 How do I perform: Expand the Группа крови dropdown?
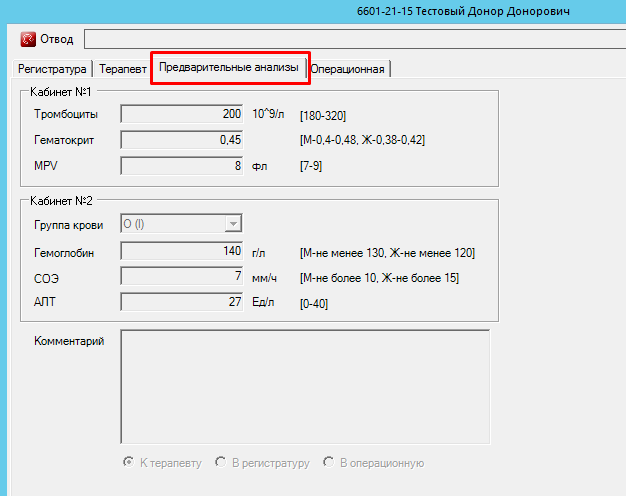(x=233, y=224)
